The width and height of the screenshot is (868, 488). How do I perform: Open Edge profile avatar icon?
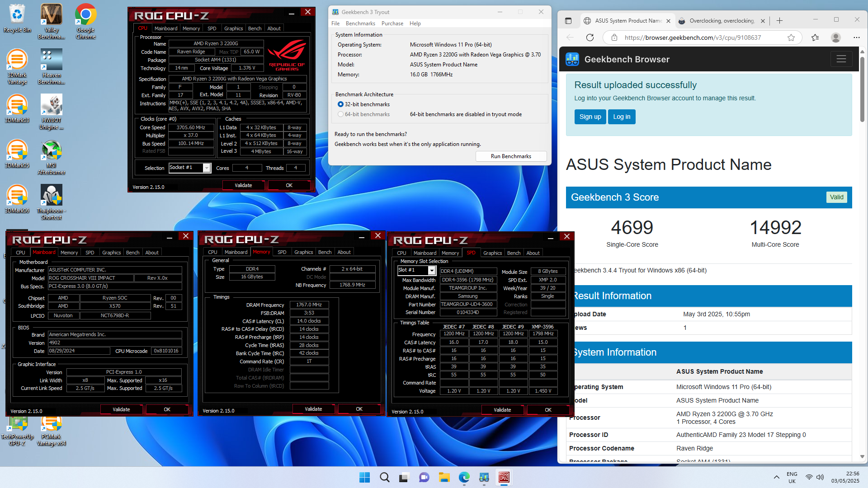(836, 38)
